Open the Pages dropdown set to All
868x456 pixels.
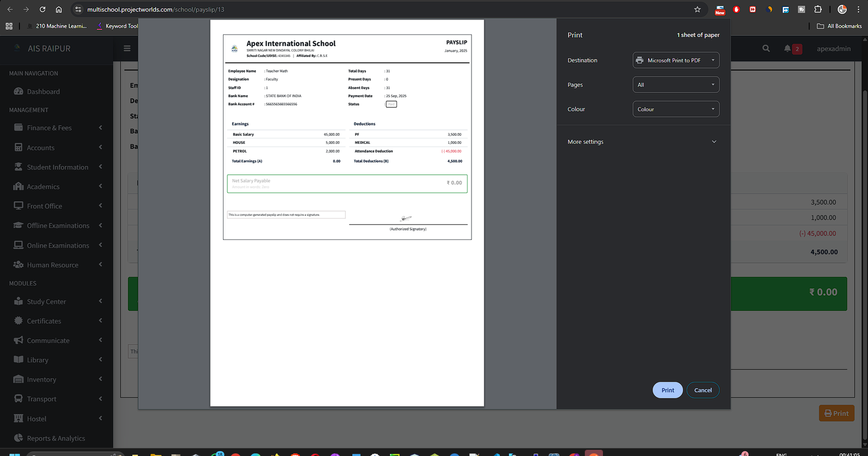tap(675, 85)
